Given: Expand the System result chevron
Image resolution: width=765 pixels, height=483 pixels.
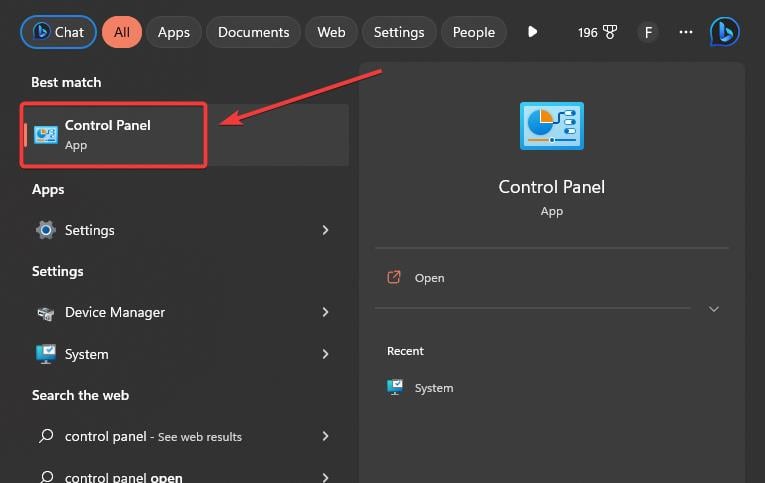Looking at the screenshot, I should [325, 354].
